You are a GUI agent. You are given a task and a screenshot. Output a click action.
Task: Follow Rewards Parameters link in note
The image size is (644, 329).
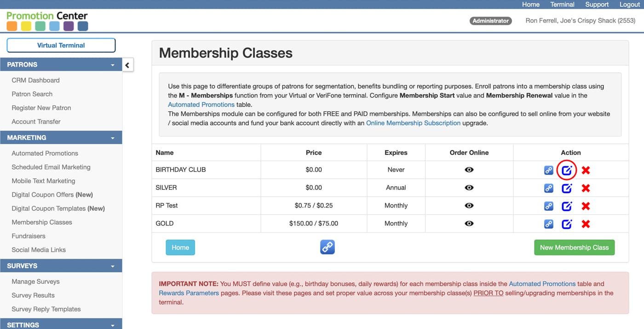189,293
